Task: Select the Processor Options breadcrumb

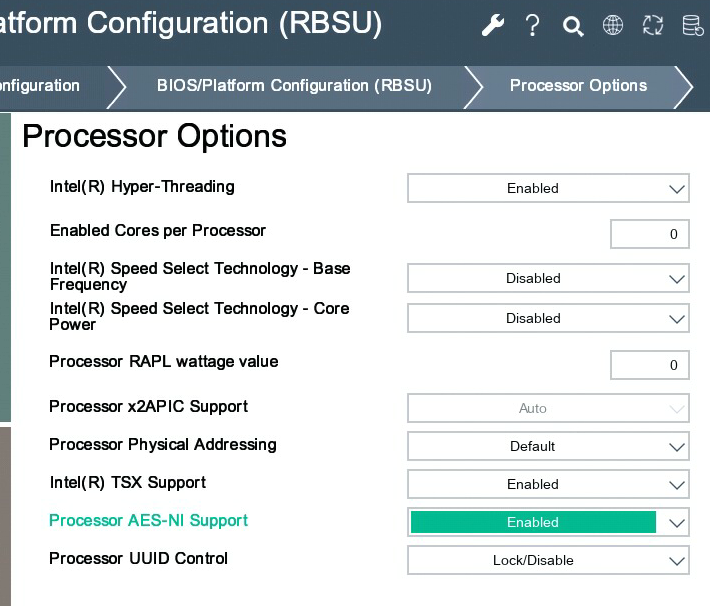Action: pyautogui.click(x=578, y=86)
